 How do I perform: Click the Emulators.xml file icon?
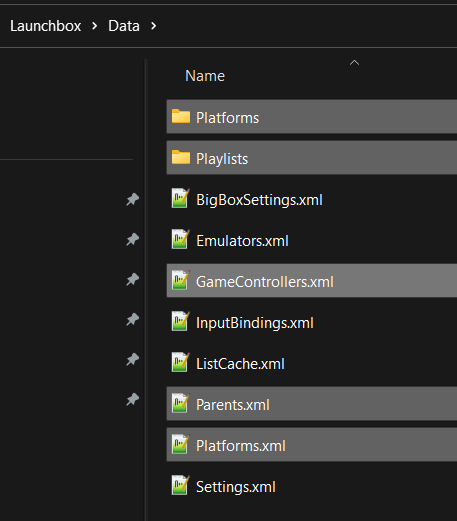click(181, 239)
